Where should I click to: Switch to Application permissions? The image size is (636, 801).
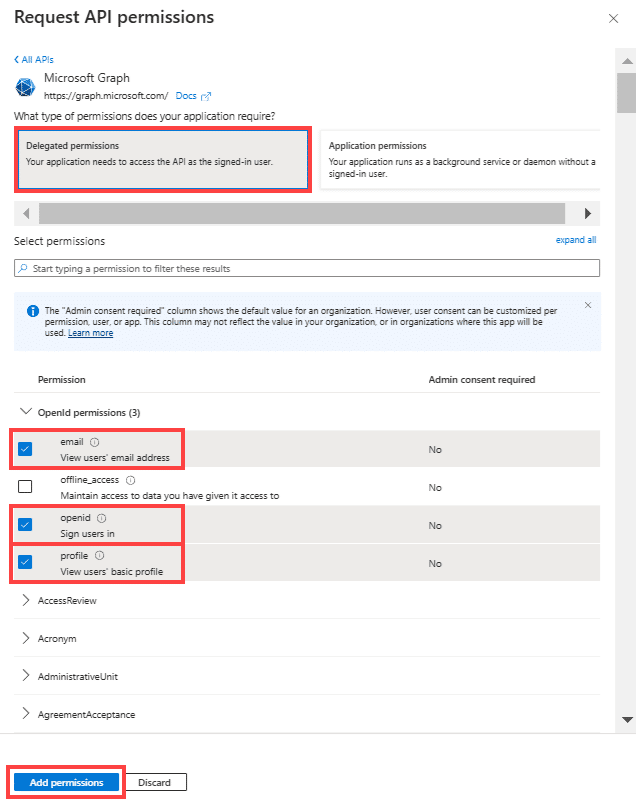tap(460, 160)
